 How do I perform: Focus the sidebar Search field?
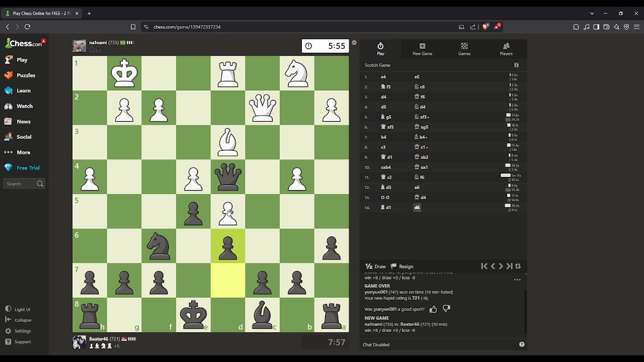click(24, 184)
